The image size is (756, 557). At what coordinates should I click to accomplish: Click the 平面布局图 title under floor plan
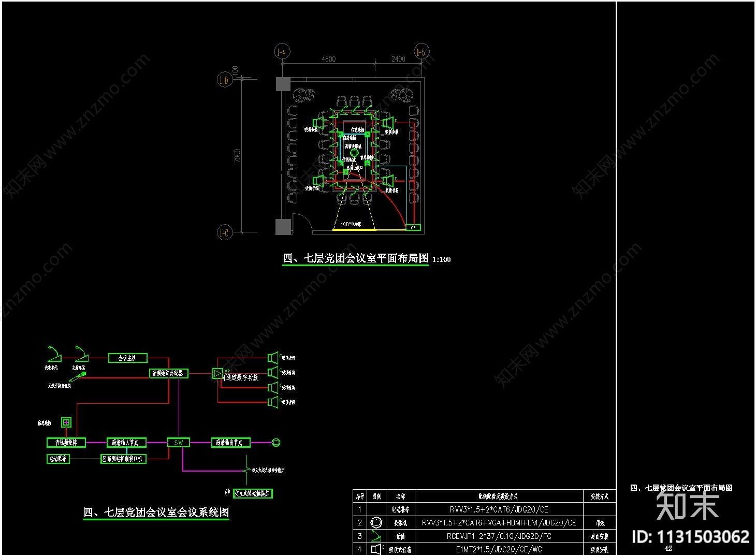pos(356,258)
